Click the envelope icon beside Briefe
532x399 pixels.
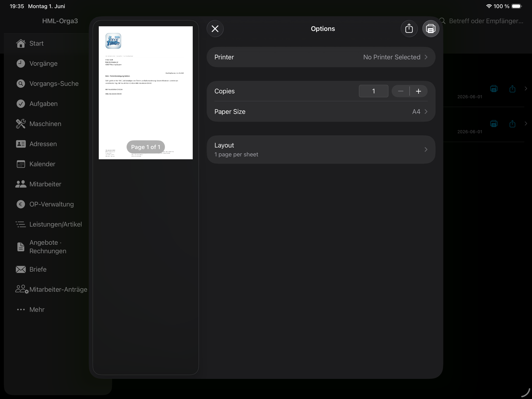point(21,269)
